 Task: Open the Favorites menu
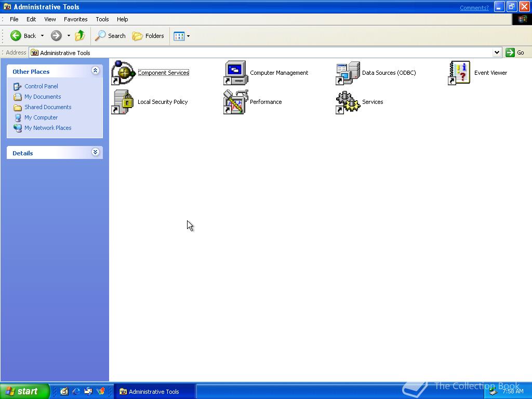coord(76,19)
